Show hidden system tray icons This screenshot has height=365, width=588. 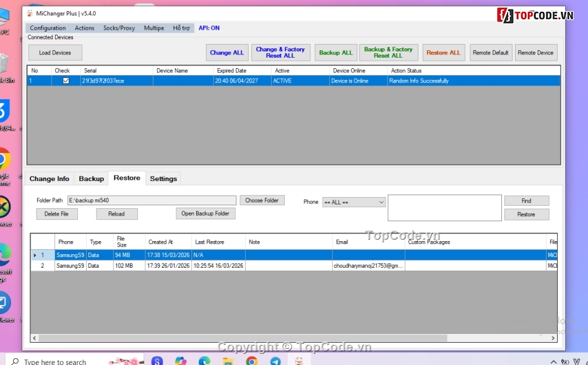coord(553,361)
